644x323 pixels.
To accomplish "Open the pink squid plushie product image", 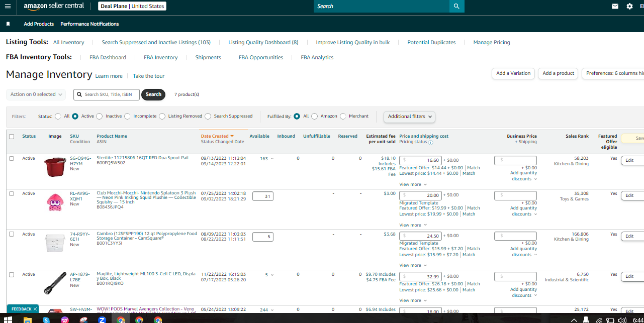I will pyautogui.click(x=55, y=202).
